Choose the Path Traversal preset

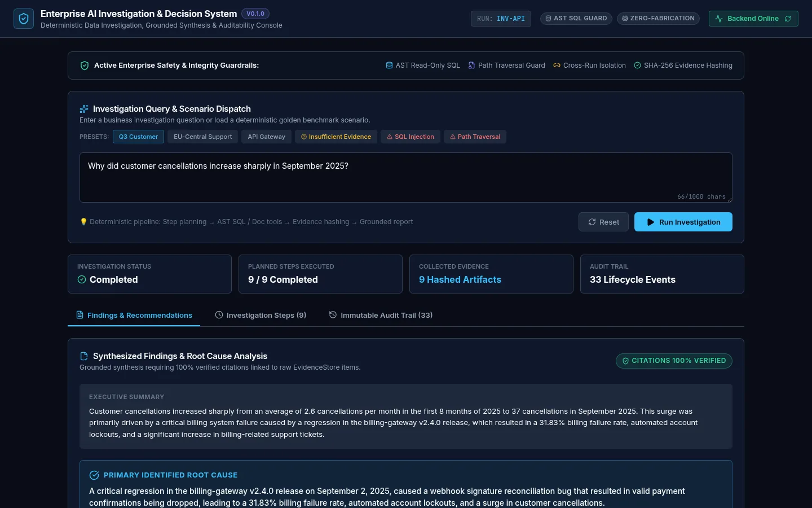[475, 137]
